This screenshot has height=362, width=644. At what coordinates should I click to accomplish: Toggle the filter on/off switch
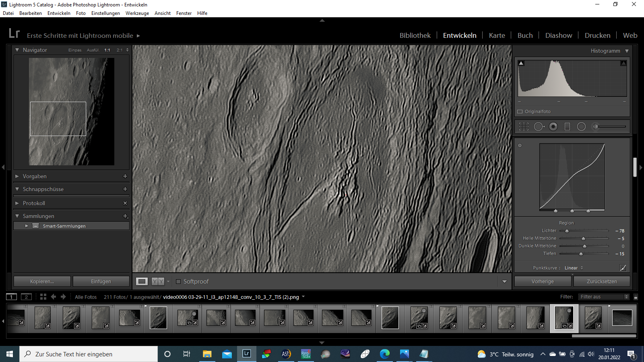point(636,297)
